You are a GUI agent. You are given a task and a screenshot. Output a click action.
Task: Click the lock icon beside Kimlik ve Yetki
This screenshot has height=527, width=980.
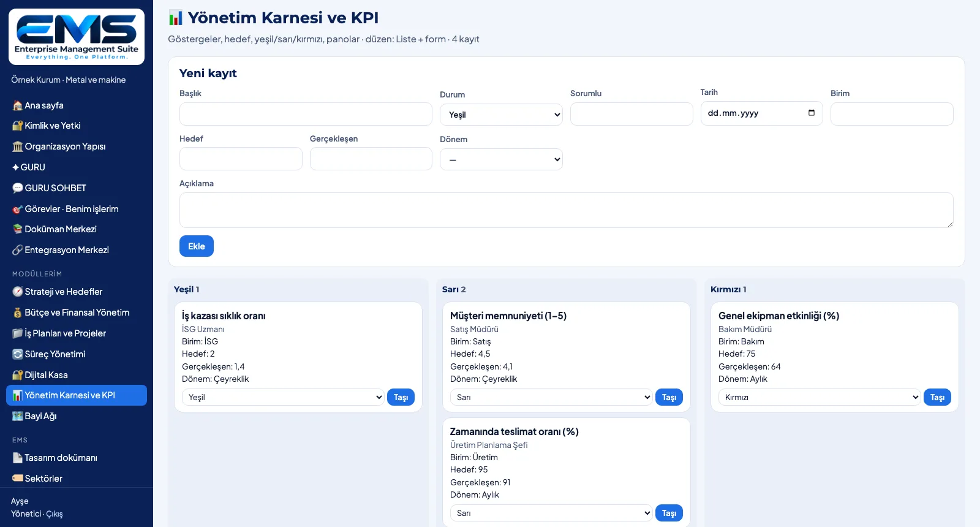[18, 126]
